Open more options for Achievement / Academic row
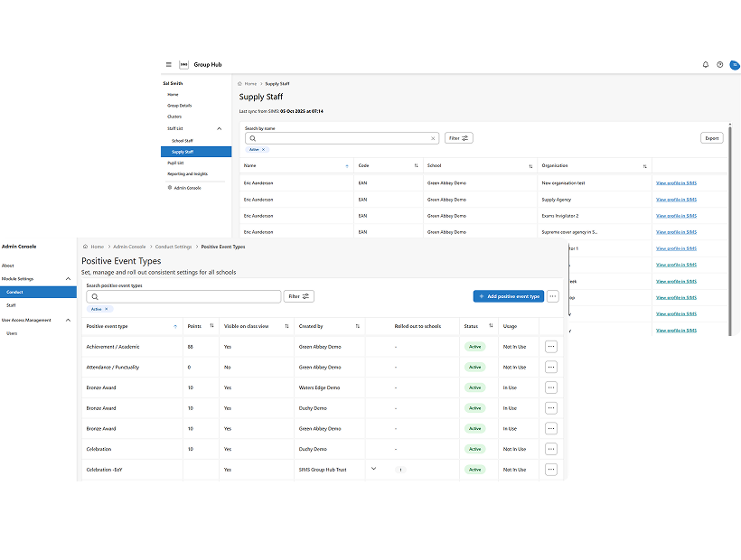741x560 pixels. pyautogui.click(x=551, y=347)
